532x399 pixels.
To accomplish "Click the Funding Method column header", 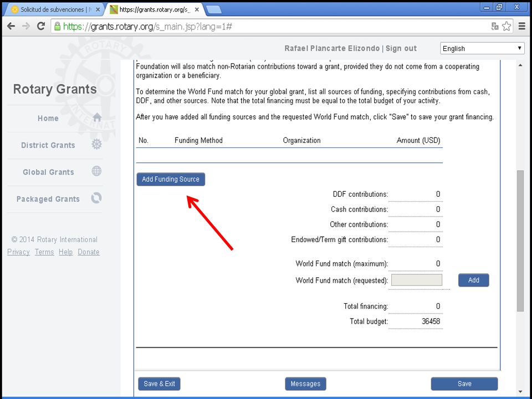I will (198, 140).
